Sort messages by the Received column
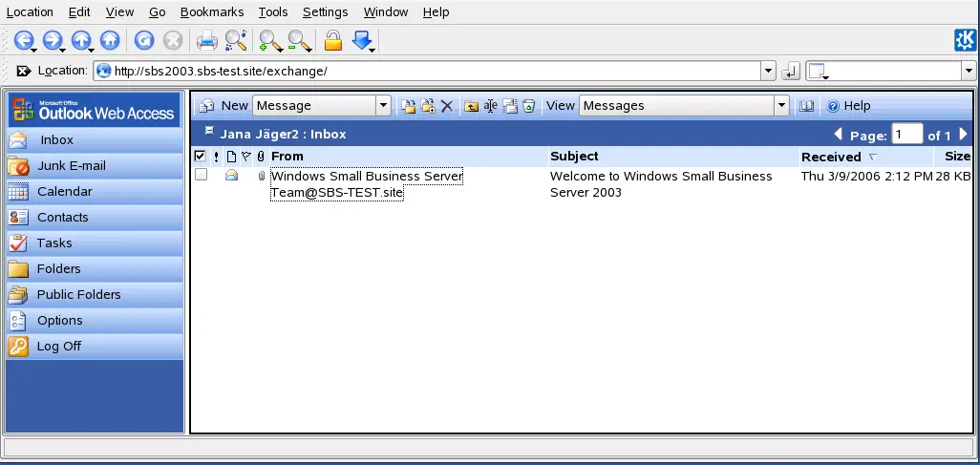 point(830,157)
